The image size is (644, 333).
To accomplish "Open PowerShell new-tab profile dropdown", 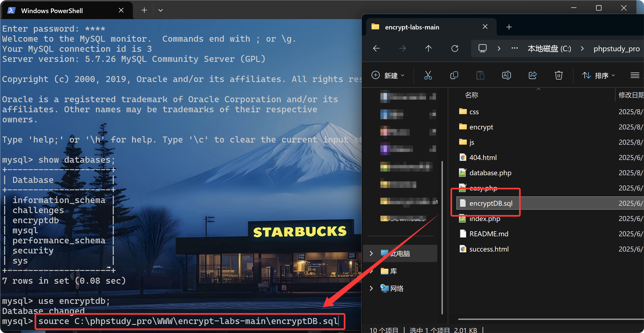I will click(x=161, y=10).
